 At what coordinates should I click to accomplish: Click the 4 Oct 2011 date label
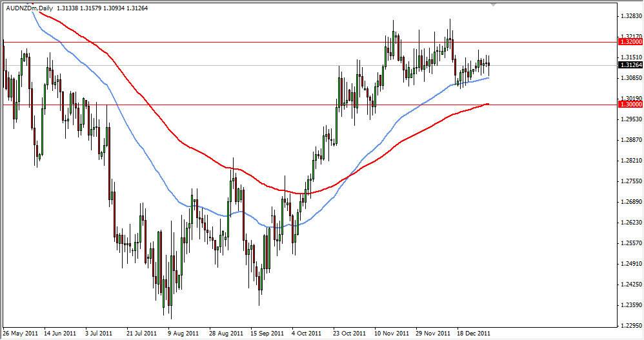(307, 334)
